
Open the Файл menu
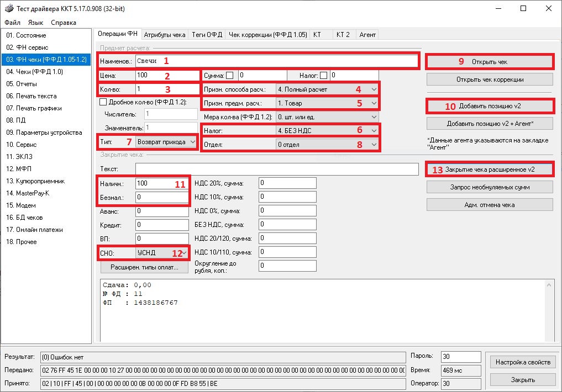click(x=12, y=23)
